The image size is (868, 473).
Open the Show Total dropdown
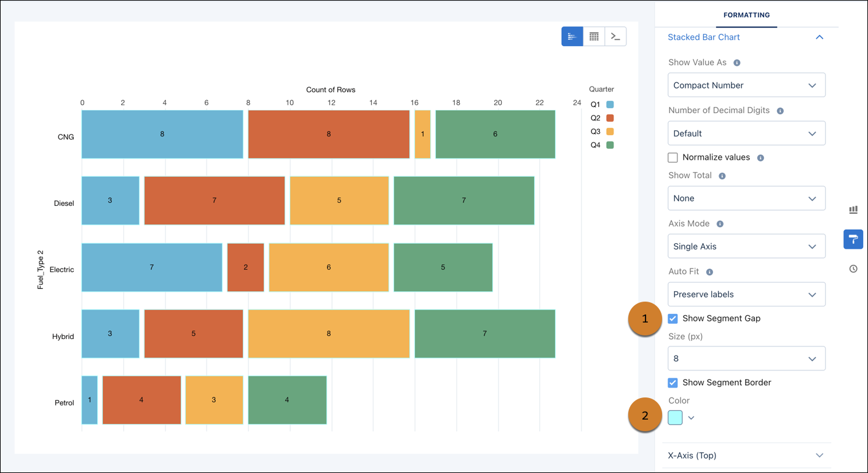(x=746, y=198)
